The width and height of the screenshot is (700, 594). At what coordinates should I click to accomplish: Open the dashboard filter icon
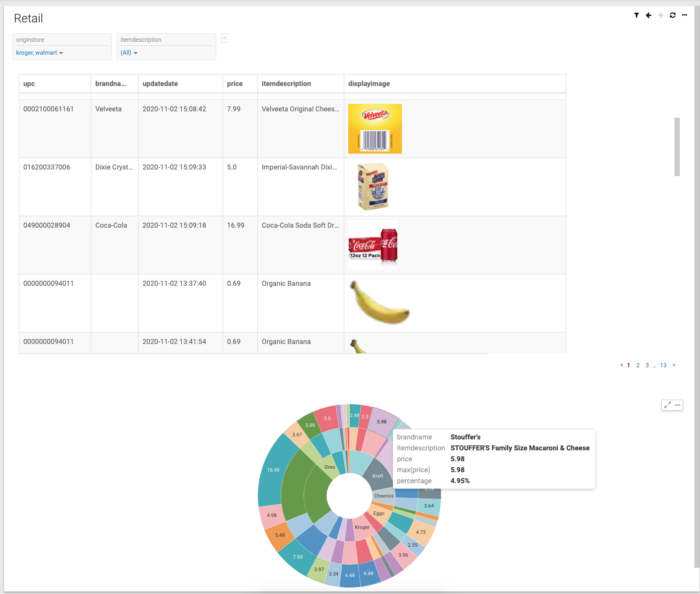pyautogui.click(x=636, y=15)
